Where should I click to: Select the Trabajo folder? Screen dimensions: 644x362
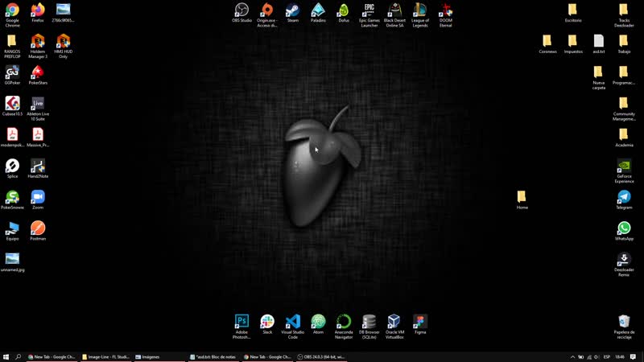coord(624,41)
